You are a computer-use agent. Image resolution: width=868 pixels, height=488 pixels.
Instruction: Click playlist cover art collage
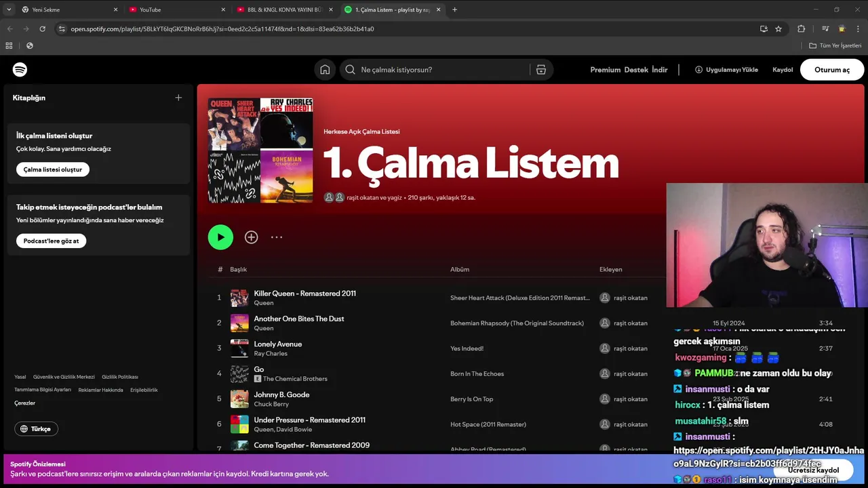(x=260, y=150)
